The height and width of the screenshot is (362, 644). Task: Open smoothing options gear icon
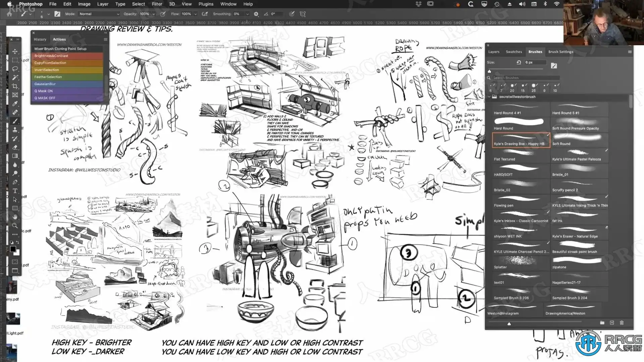click(256, 14)
